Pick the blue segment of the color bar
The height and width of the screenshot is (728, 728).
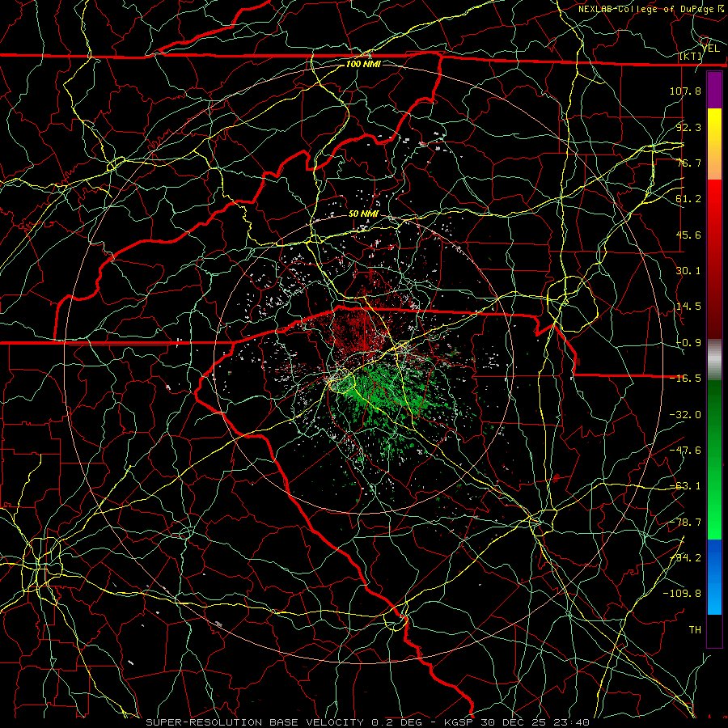[x=714, y=577]
